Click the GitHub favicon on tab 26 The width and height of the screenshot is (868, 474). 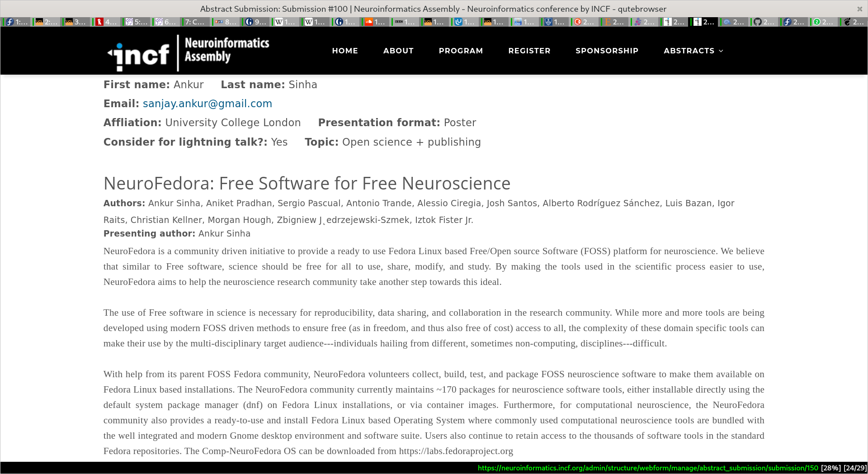758,22
